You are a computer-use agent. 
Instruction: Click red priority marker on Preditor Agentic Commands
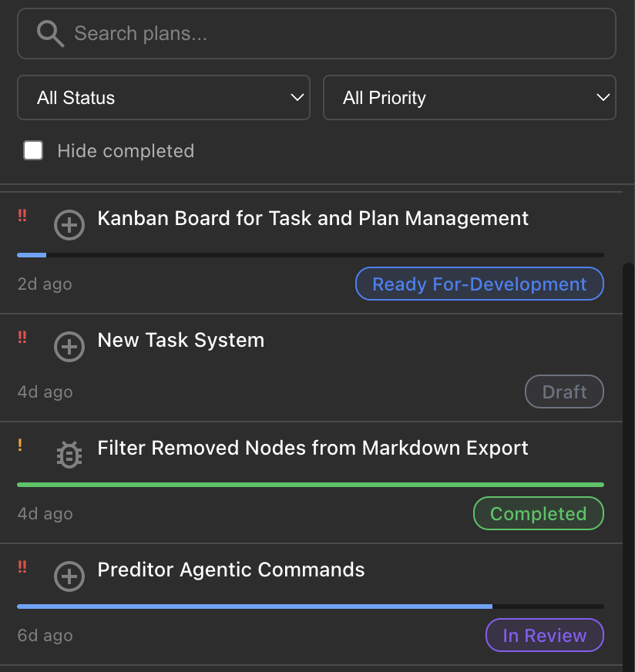(x=22, y=567)
